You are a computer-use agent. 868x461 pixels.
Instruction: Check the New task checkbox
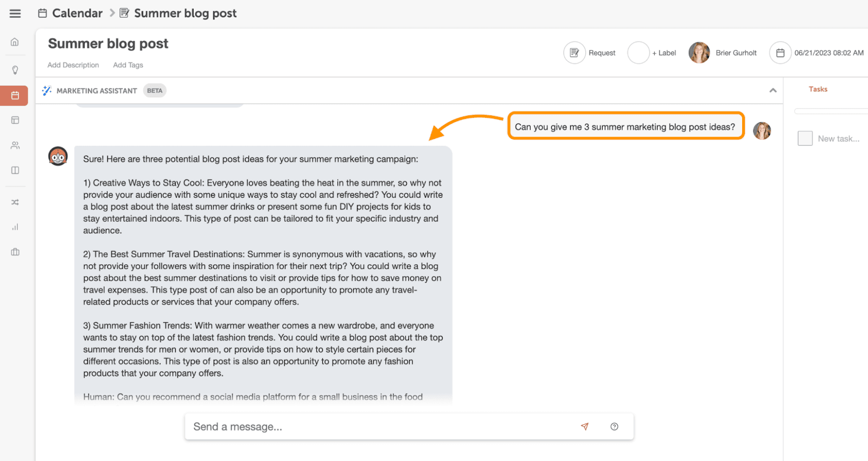pyautogui.click(x=805, y=138)
